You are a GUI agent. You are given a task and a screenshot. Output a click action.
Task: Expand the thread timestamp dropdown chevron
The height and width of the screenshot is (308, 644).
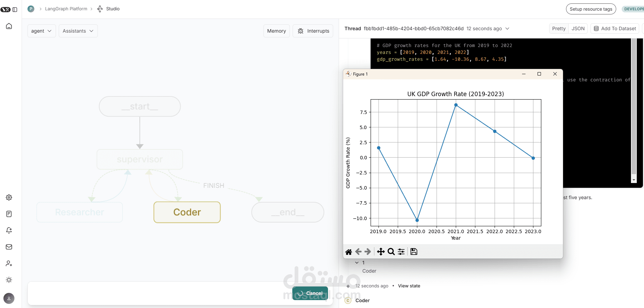point(507,28)
